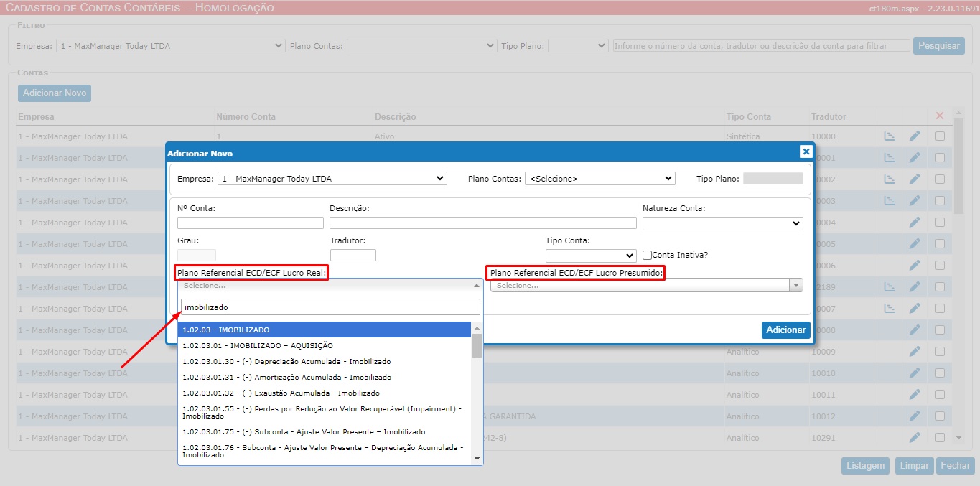Edit account 10009 with the pencil icon
This screenshot has width=980, height=486.
(915, 352)
